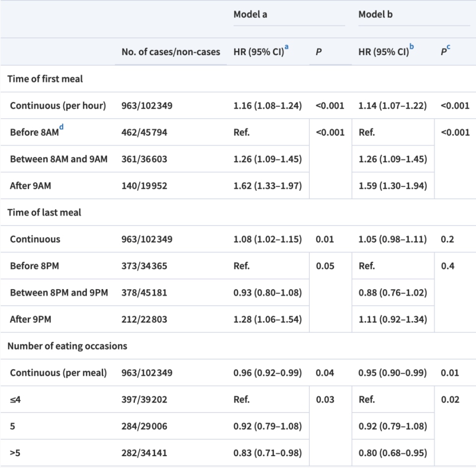
Task: Select the Between 8PM and 9PM row label
Action: pos(59,292)
